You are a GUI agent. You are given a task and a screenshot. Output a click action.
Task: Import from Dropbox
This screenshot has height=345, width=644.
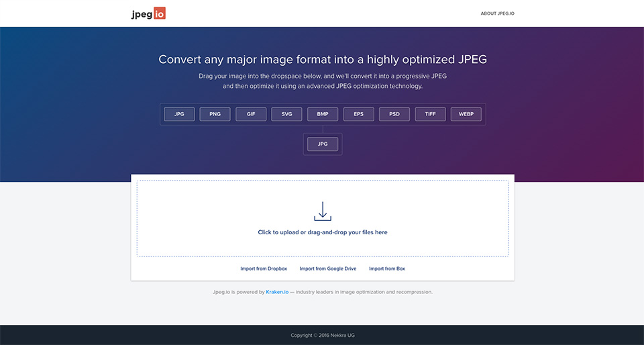tap(264, 268)
